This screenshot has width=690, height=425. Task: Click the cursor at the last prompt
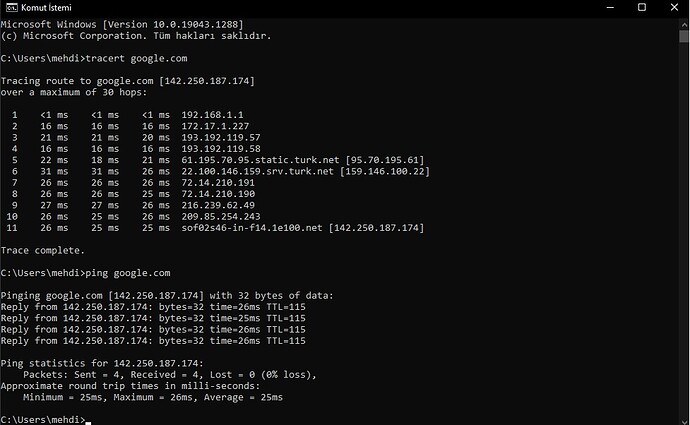pyautogui.click(x=88, y=422)
